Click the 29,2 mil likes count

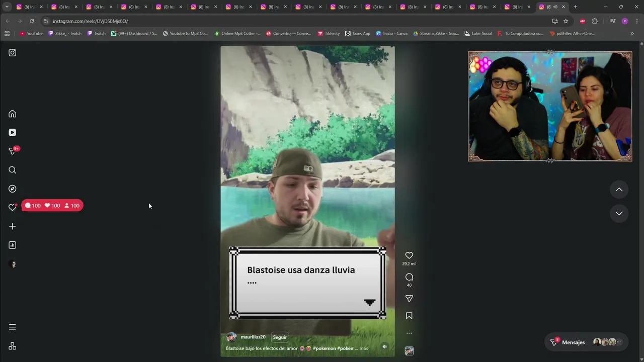(409, 264)
